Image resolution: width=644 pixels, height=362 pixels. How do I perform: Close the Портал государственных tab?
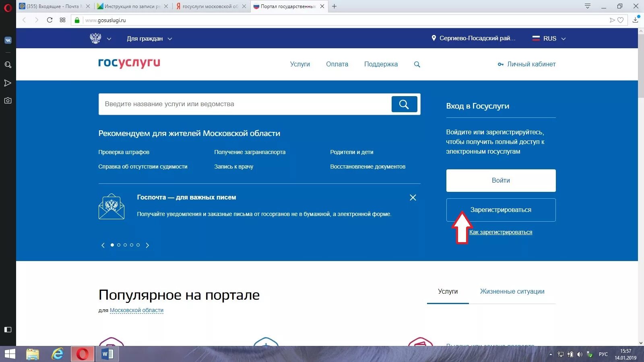pos(322,6)
